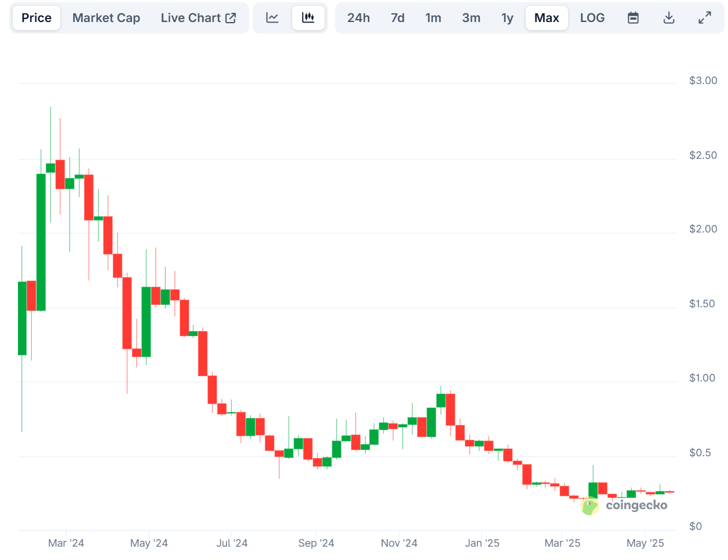This screenshot has height=560, width=728.
Task: Set the time range to 7d
Action: (398, 18)
